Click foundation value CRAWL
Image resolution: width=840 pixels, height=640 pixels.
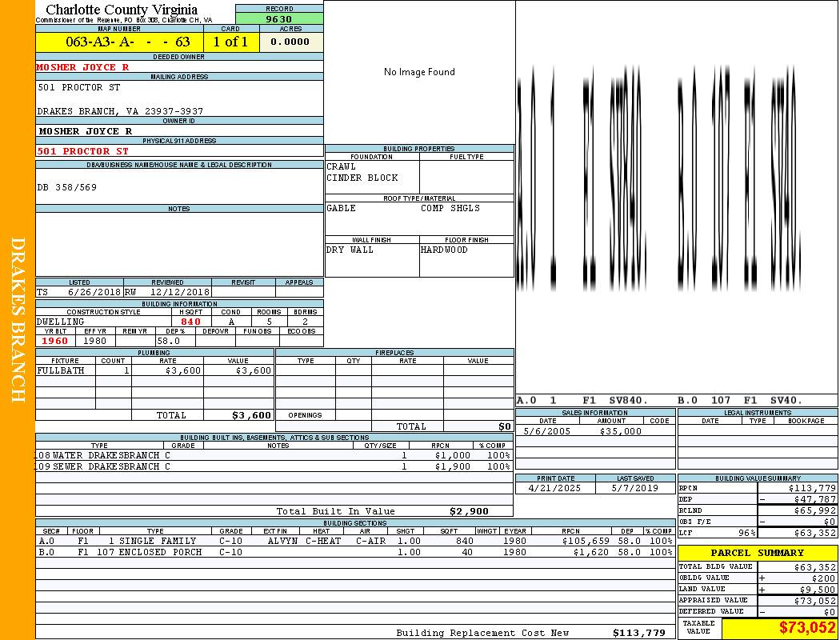coord(342,166)
